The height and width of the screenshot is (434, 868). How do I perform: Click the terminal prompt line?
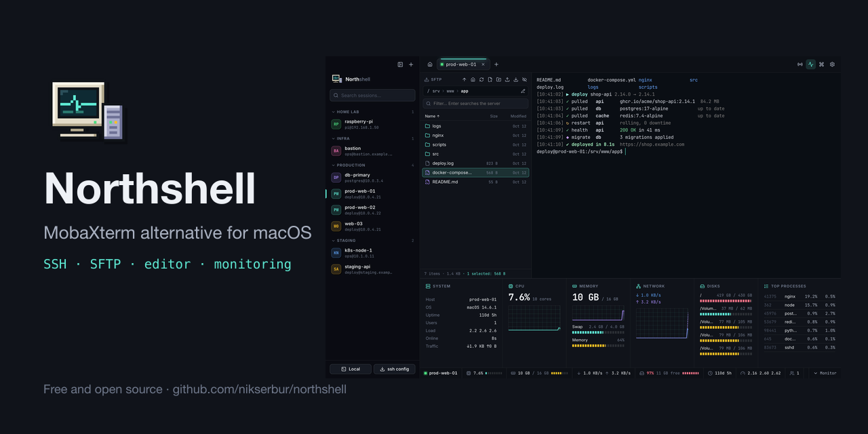point(580,152)
